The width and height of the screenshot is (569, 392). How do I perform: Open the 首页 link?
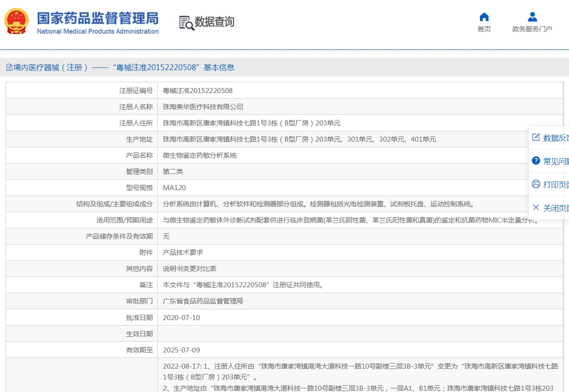tap(484, 29)
